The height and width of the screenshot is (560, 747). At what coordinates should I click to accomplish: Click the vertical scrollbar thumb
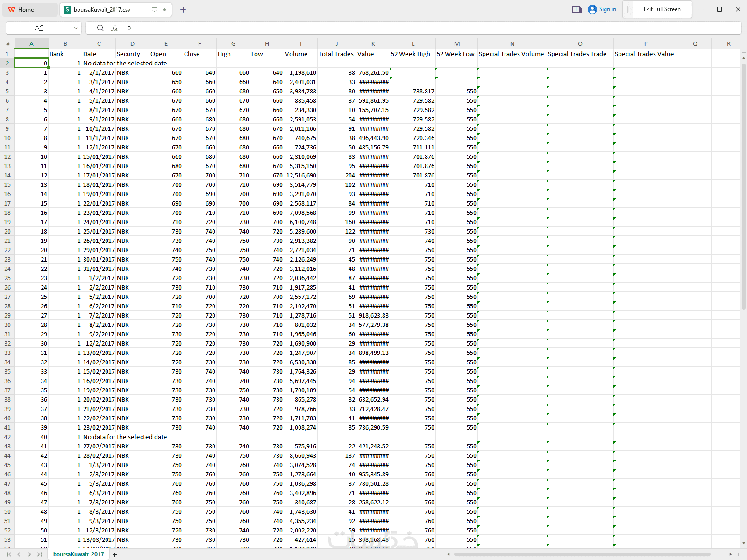pyautogui.click(x=744, y=187)
